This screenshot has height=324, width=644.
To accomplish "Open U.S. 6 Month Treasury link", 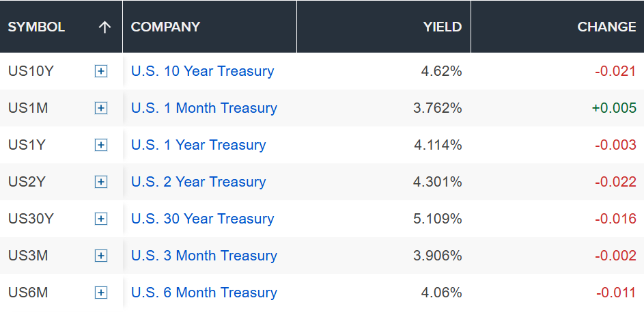I will pyautogui.click(x=204, y=293).
